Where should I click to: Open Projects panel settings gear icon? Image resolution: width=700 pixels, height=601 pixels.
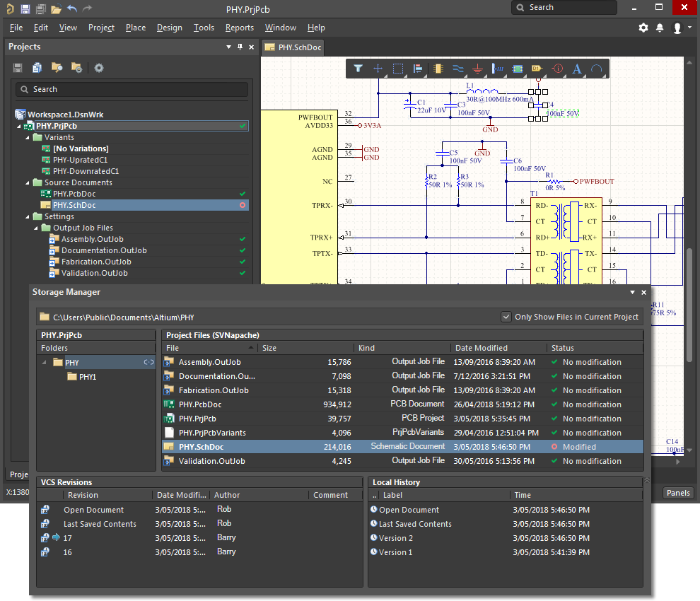point(99,68)
